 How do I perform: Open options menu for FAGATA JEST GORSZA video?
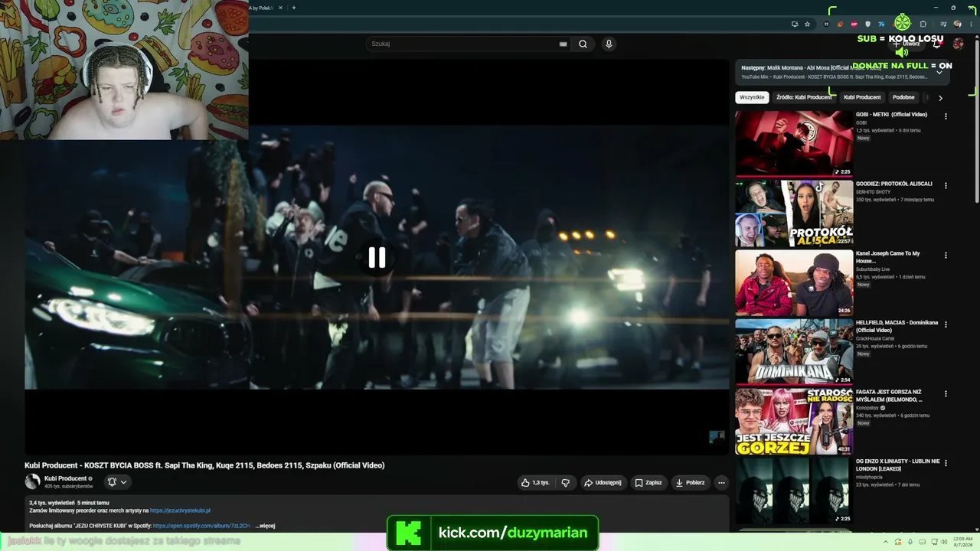(946, 394)
